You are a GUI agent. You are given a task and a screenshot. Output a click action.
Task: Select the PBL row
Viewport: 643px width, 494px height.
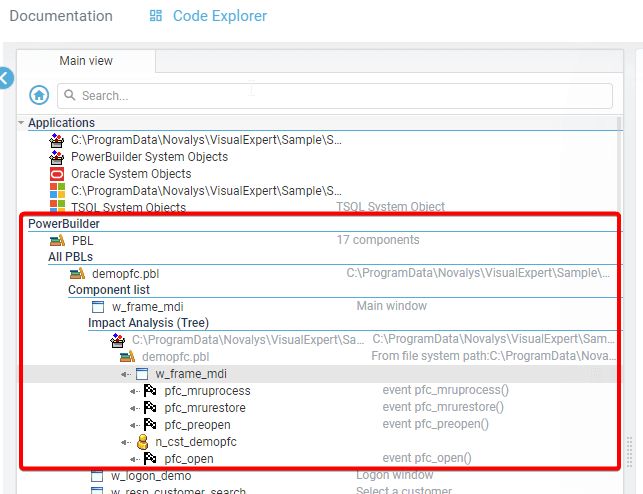pos(83,241)
